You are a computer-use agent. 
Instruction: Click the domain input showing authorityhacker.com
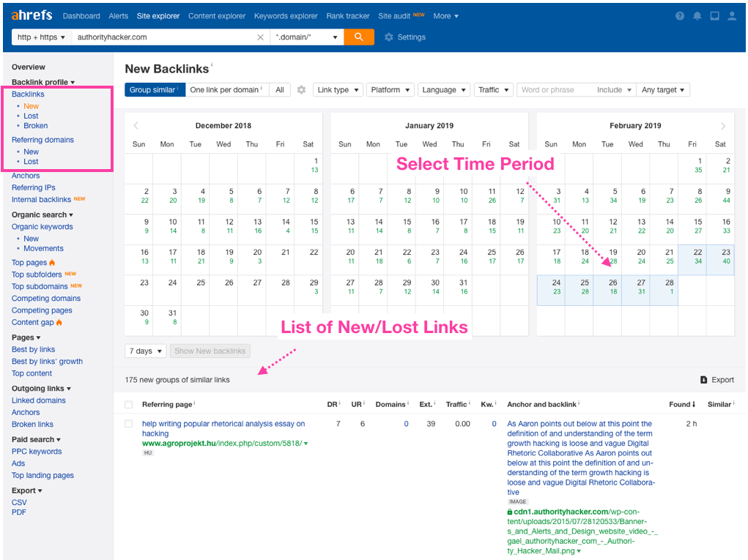(x=163, y=37)
